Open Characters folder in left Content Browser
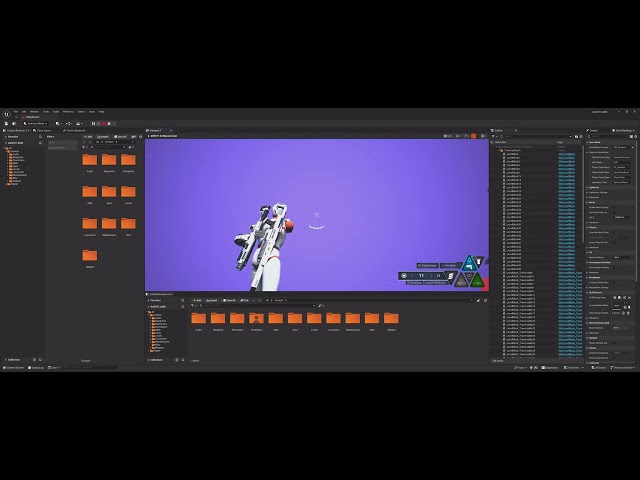Image resolution: width=640 pixels, height=480 pixels. pos(128,162)
